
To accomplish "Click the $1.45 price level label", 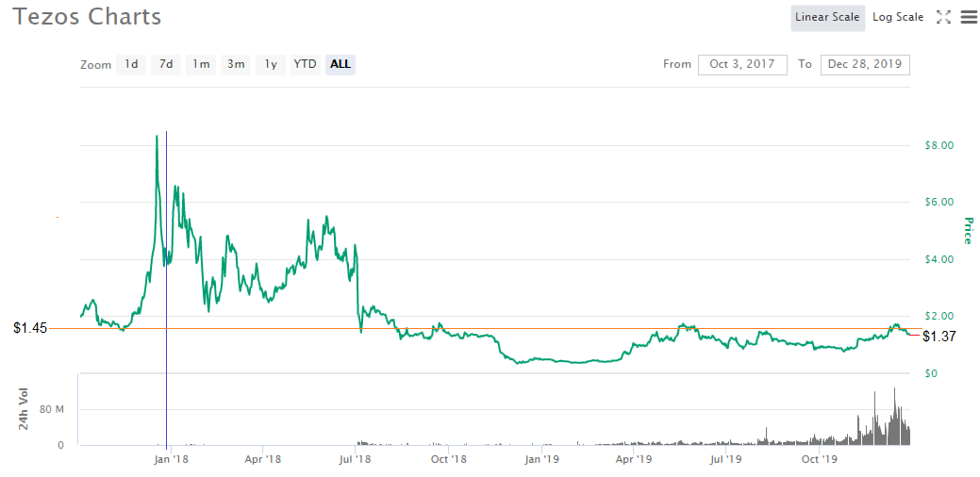I will click(x=30, y=328).
